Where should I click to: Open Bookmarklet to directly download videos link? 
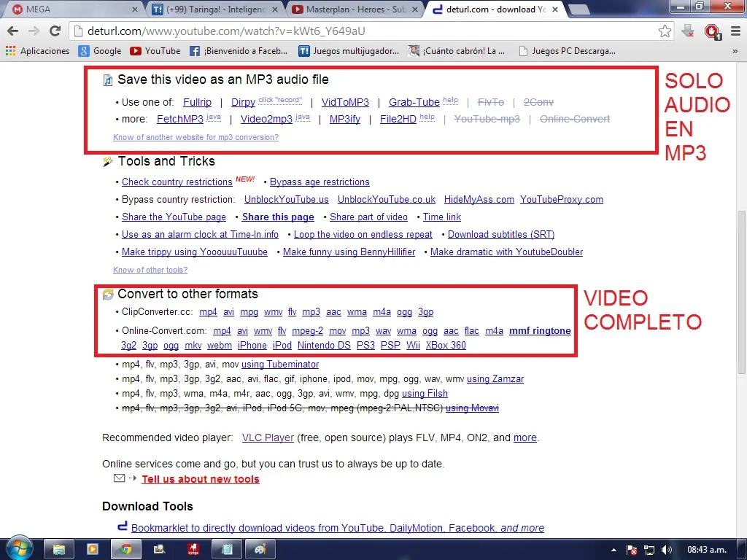[337, 528]
